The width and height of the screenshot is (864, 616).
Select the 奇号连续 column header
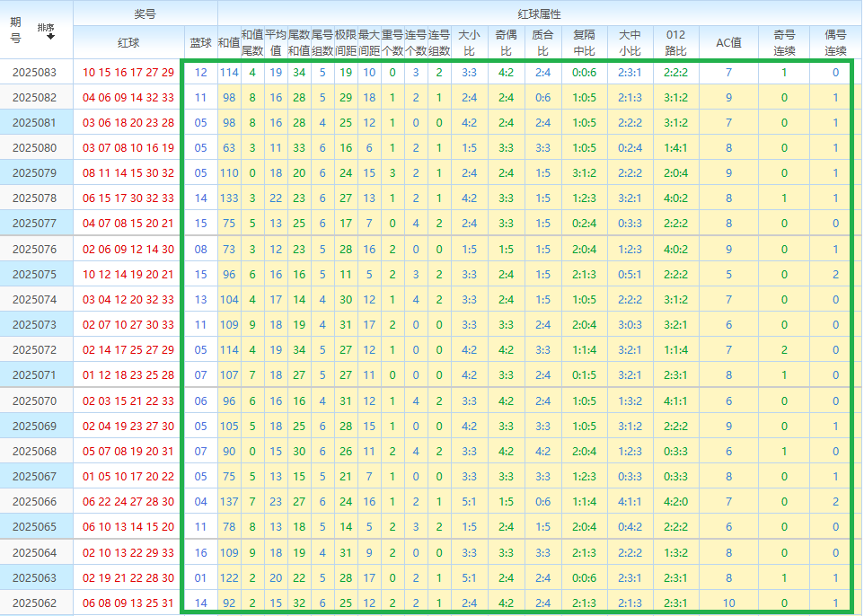tap(784, 43)
